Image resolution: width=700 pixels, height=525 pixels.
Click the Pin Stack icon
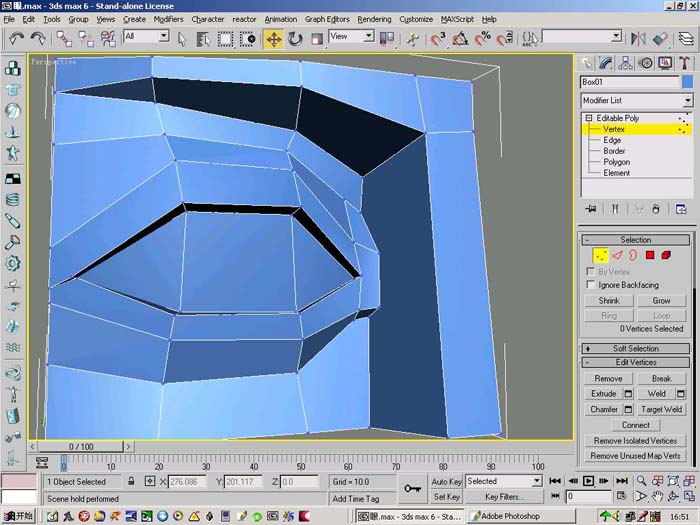tap(591, 209)
